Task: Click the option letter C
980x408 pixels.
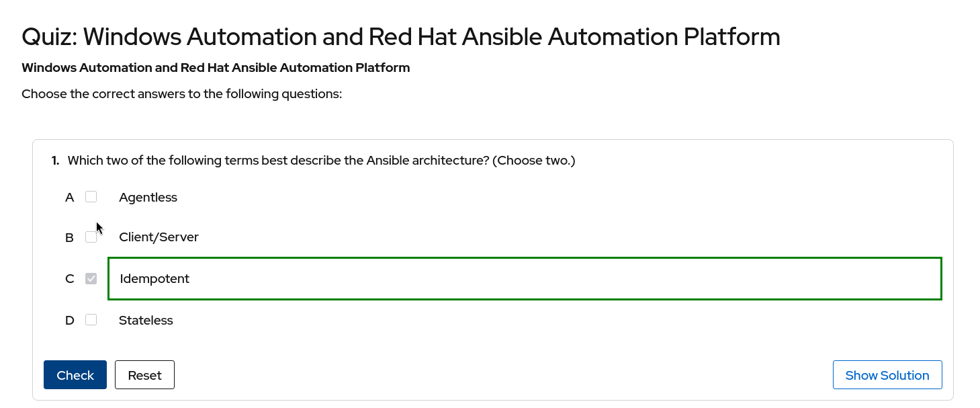Action: [x=69, y=279]
